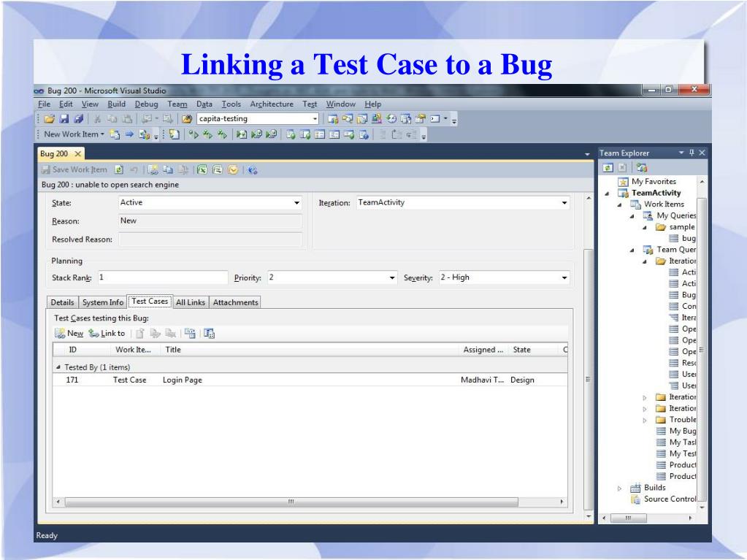Open the Severity dropdown showing 2 - High
Image resolution: width=747 pixels, height=560 pixels.
(x=564, y=277)
